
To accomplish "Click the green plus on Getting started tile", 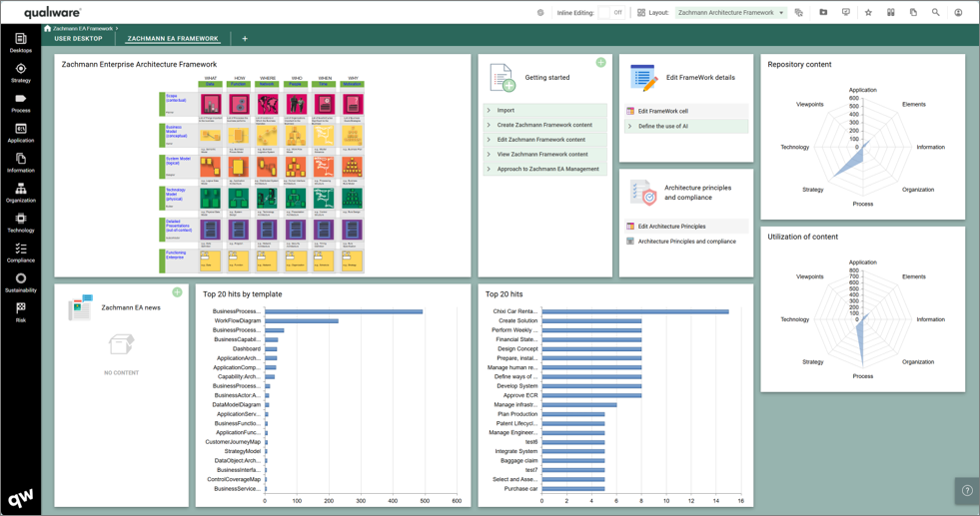I will 600,63.
